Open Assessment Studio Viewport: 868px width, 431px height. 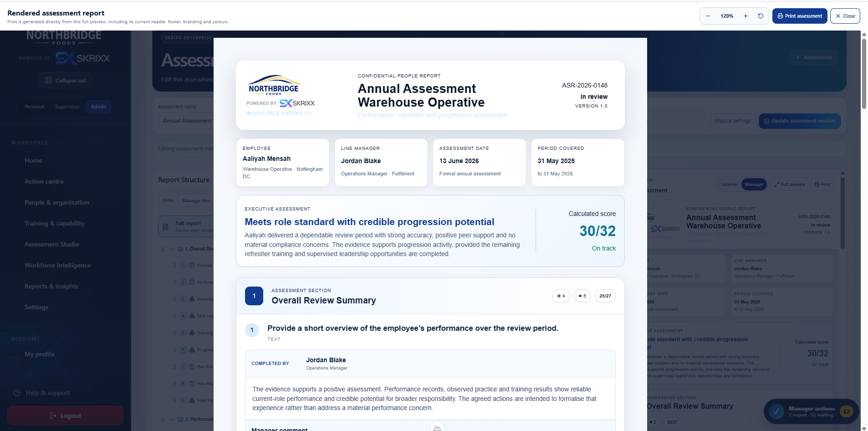[52, 244]
